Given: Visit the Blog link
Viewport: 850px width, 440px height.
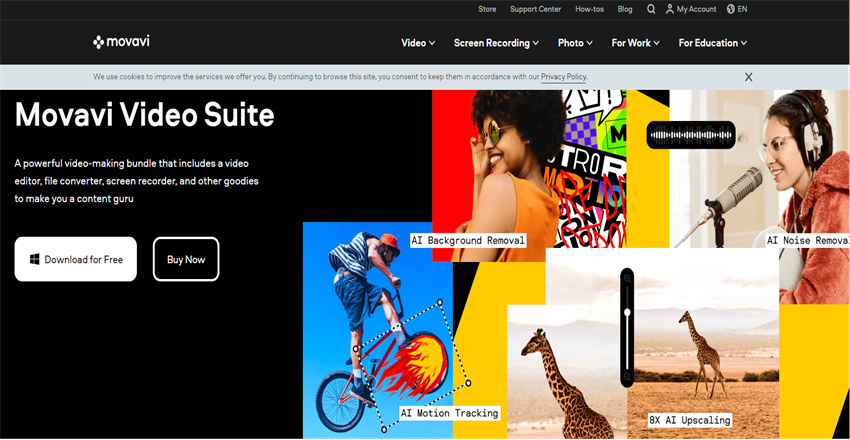Looking at the screenshot, I should pos(624,9).
